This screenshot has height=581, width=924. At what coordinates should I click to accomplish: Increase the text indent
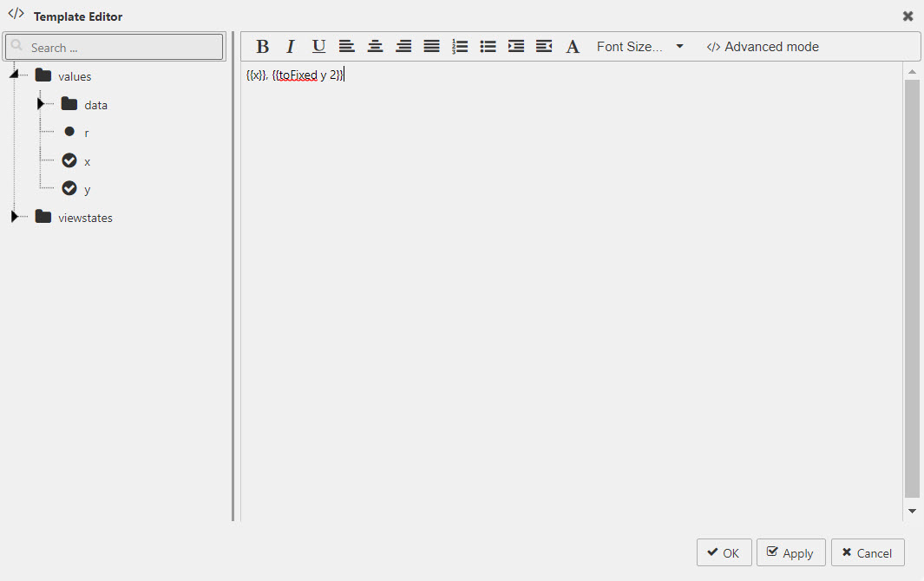[x=515, y=46]
